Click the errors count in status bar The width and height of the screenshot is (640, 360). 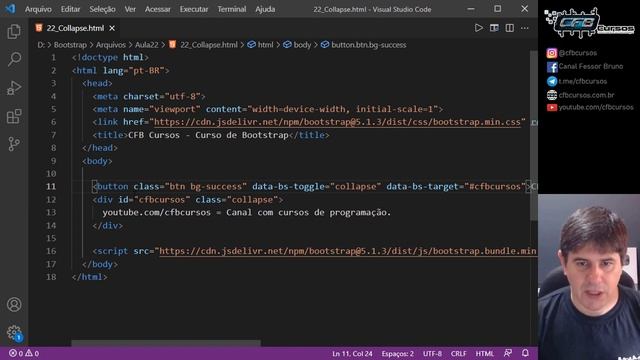pos(16,353)
